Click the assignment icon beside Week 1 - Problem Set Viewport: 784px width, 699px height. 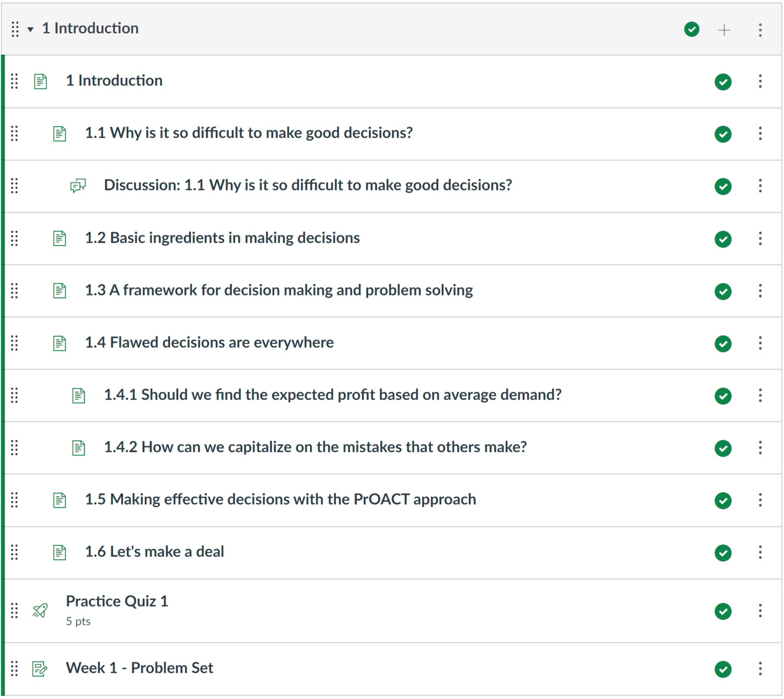click(40, 668)
